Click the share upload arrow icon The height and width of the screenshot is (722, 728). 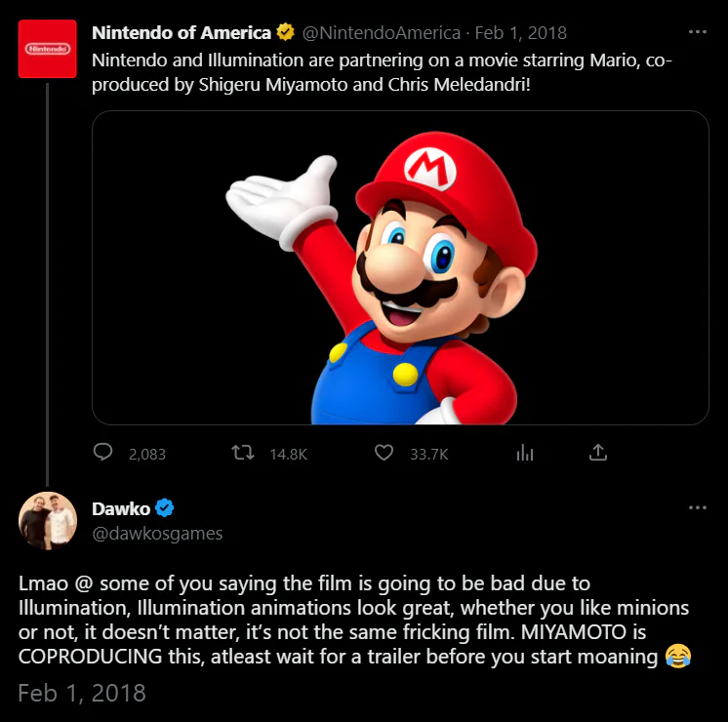pyautogui.click(x=599, y=453)
